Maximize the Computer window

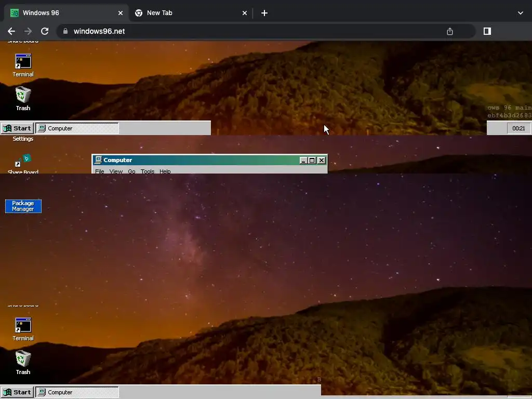tap(312, 160)
